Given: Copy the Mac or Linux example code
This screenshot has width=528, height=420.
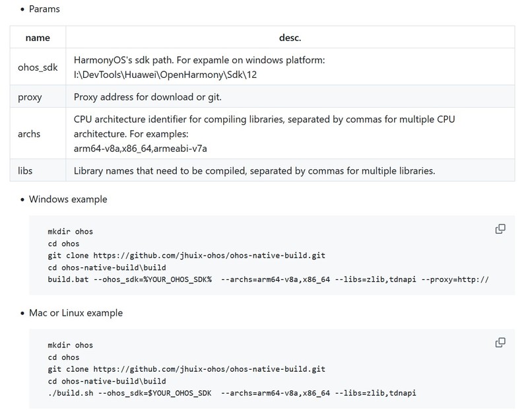Looking at the screenshot, I should click(500, 343).
